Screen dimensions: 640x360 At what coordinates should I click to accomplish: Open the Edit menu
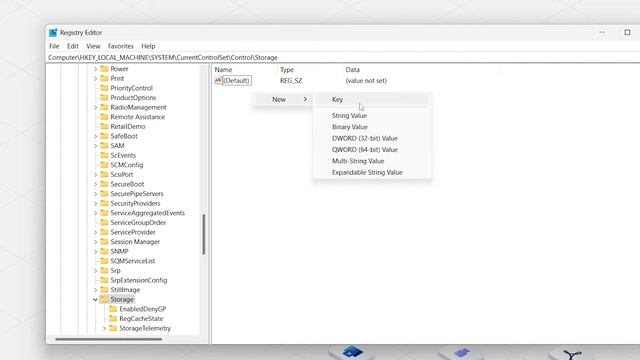tap(73, 46)
